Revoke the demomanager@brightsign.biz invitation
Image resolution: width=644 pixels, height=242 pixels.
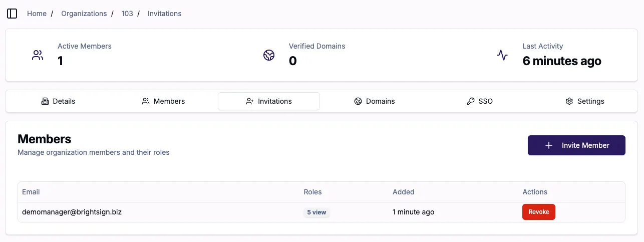539,212
